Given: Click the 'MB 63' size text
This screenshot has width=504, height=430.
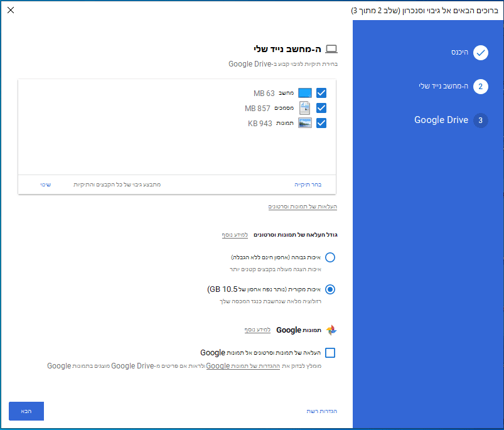Looking at the screenshot, I should coord(264,93).
